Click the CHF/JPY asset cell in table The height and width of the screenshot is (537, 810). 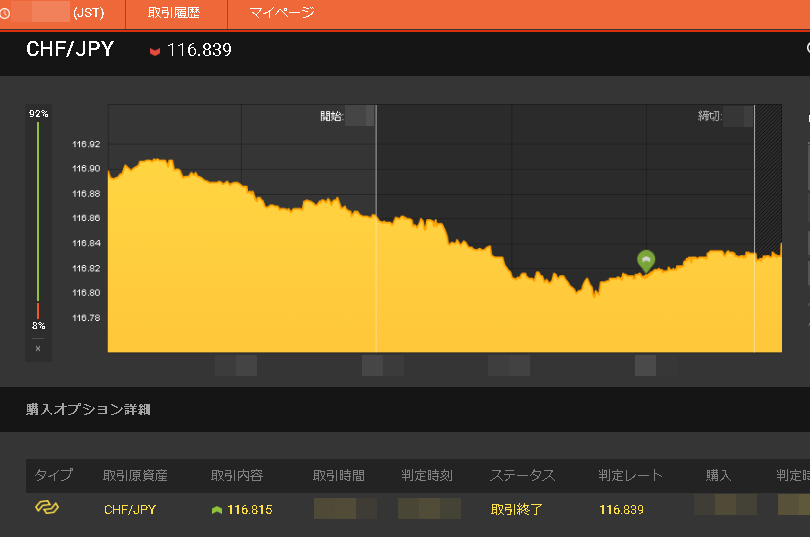coord(130,510)
